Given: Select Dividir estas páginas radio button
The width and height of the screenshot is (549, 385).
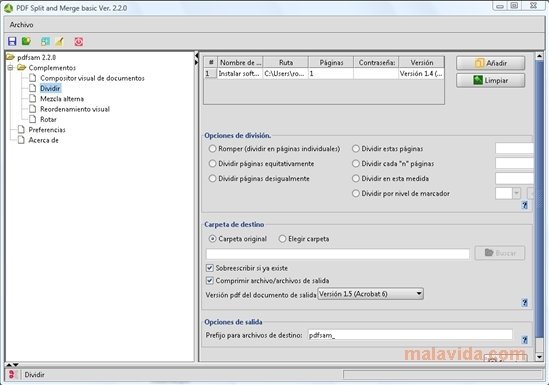Looking at the screenshot, I should coord(355,149).
